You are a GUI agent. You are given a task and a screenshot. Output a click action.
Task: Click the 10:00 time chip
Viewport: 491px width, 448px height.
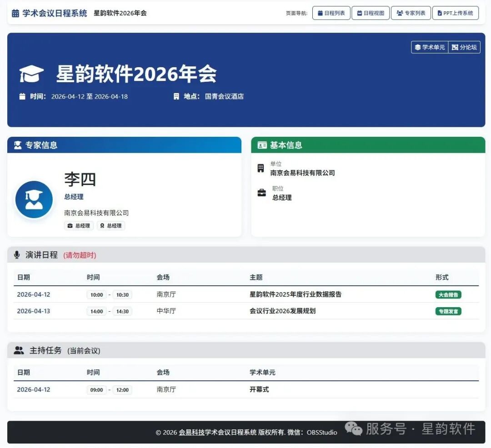(96, 295)
